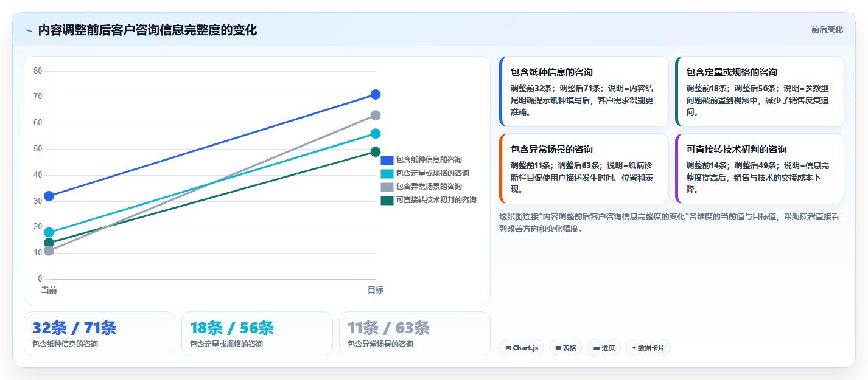Click the page title 内容调整前后客户咨询信息完整度的变化
868x380 pixels.
tap(147, 30)
